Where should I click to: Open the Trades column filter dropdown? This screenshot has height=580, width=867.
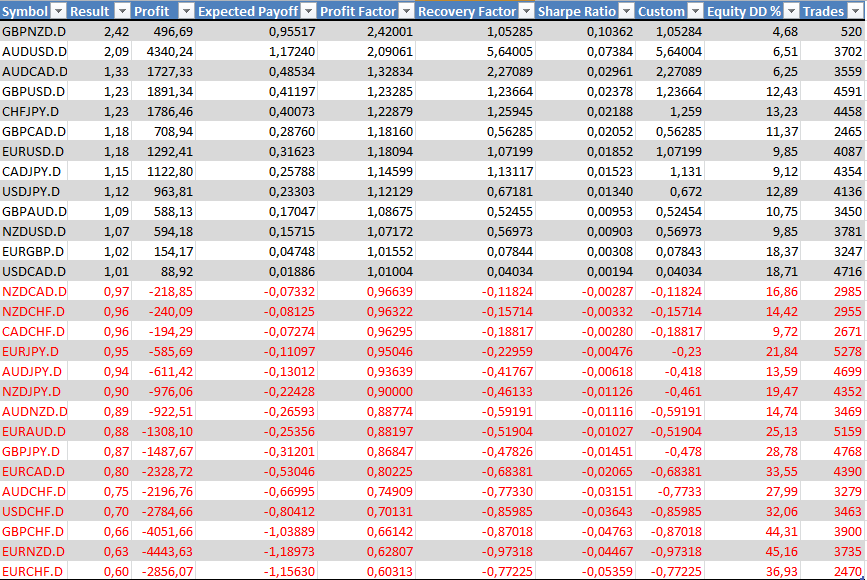coord(855,11)
